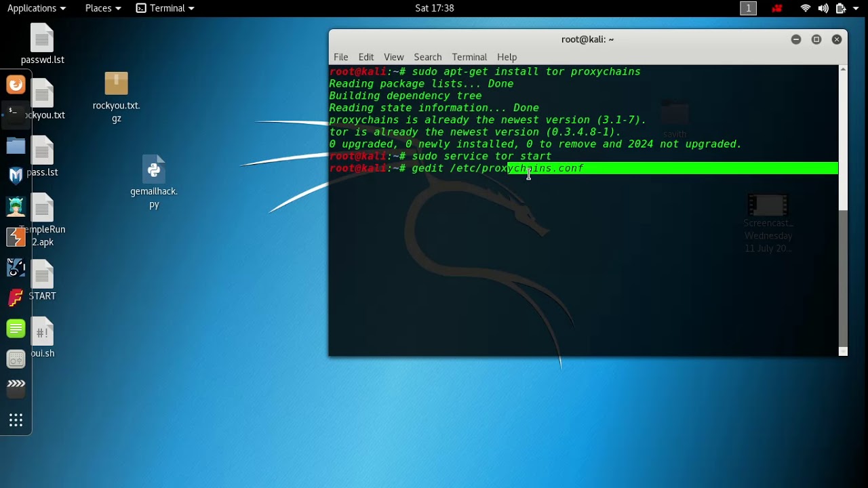The width and height of the screenshot is (868, 488).
Task: Click the terminal vertical scrollbar
Action: [x=843, y=210]
